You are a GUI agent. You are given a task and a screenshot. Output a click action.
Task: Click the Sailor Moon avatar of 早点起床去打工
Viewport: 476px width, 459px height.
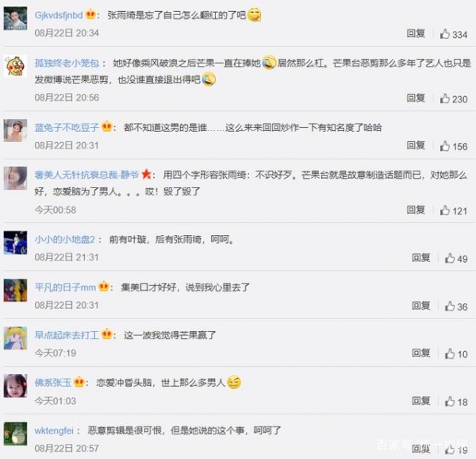point(15,338)
